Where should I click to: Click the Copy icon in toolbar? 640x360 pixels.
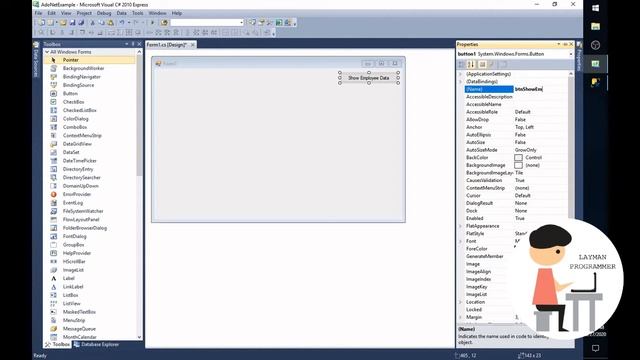tap(102, 22)
